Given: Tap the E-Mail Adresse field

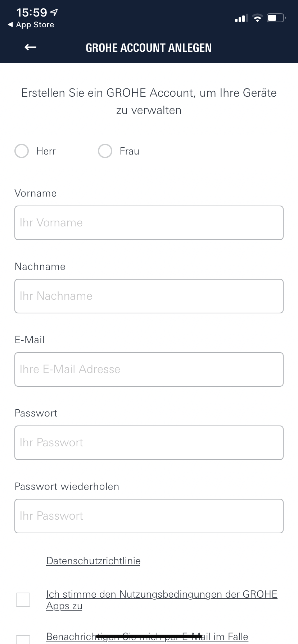Looking at the screenshot, I should [149, 369].
